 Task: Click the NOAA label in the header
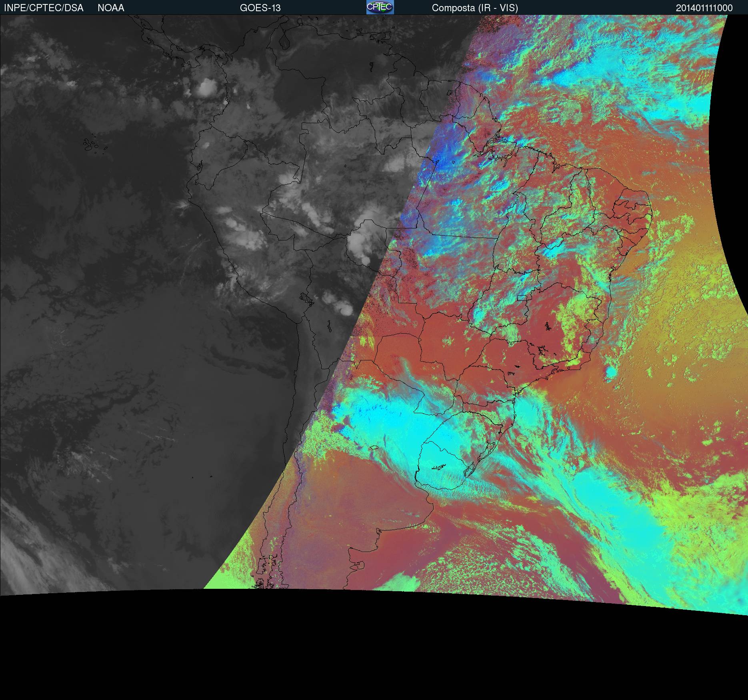[x=111, y=8]
